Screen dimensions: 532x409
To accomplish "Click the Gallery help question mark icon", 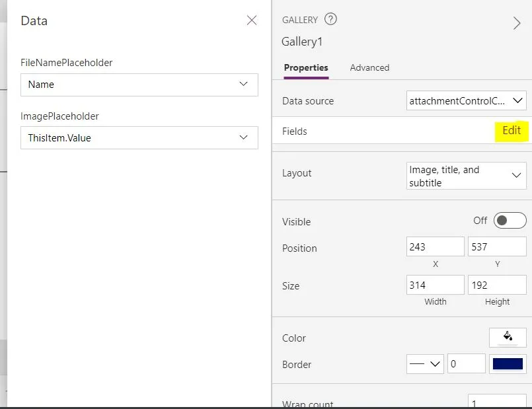I will click(x=330, y=19).
